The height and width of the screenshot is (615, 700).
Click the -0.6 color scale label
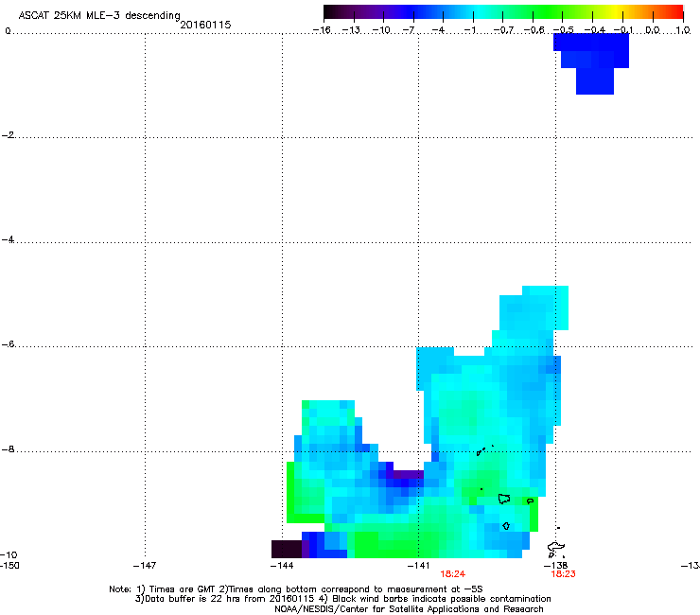pos(534,30)
